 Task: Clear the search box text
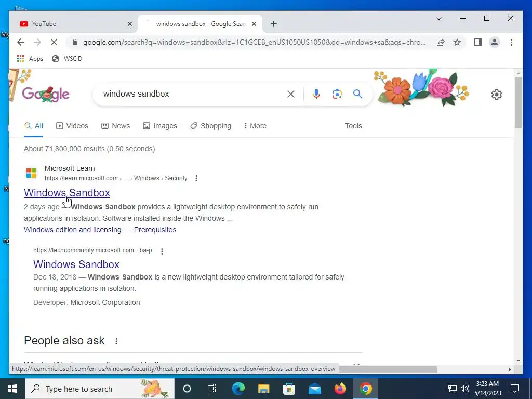tap(291, 94)
